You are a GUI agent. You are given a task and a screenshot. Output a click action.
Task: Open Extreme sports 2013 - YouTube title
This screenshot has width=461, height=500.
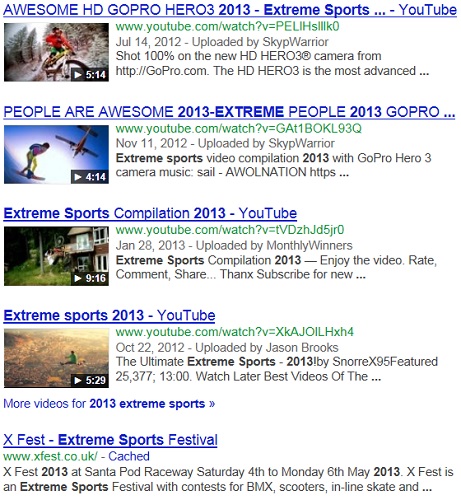[x=109, y=315]
